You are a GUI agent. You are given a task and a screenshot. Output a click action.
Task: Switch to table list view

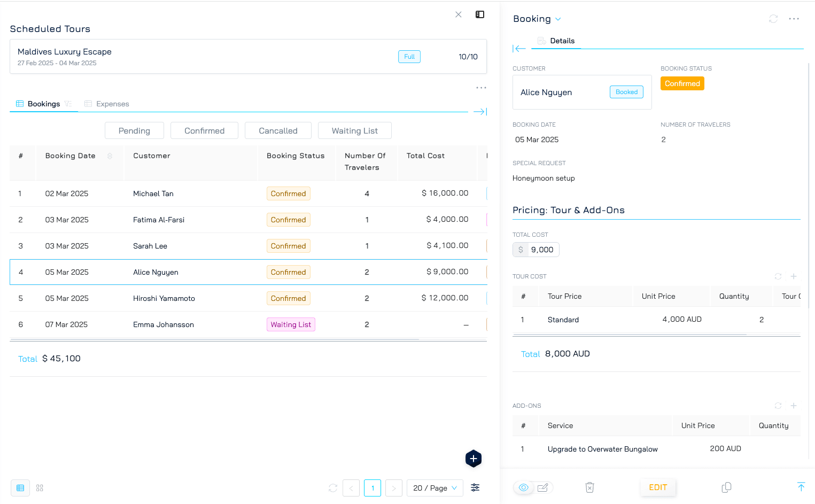[20, 488]
